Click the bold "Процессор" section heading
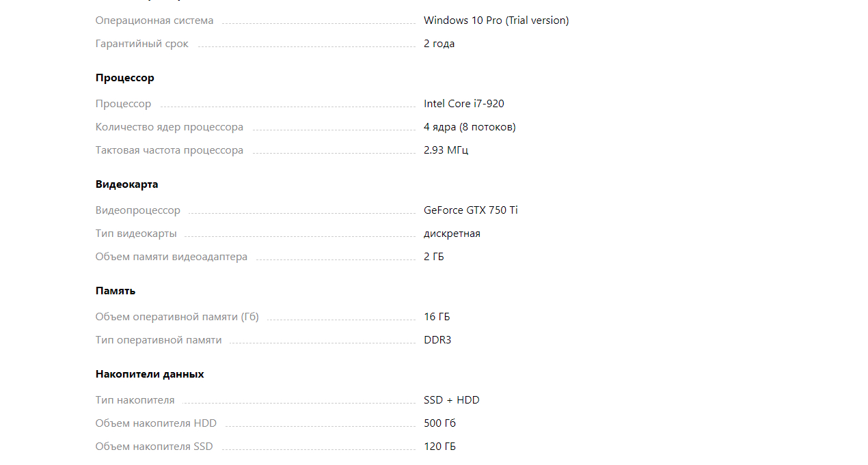Viewport: 868px width, 465px height. (x=125, y=78)
